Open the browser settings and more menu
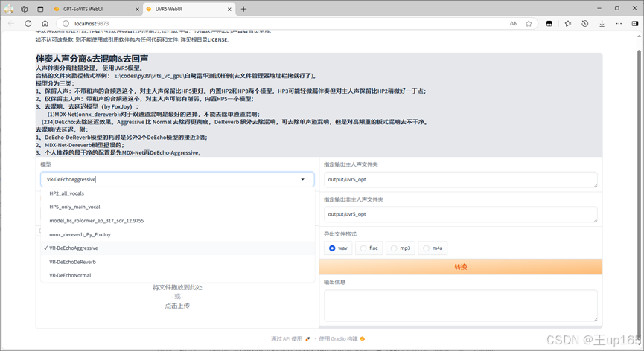Viewport: 644px width, 351px height. tap(619, 23)
